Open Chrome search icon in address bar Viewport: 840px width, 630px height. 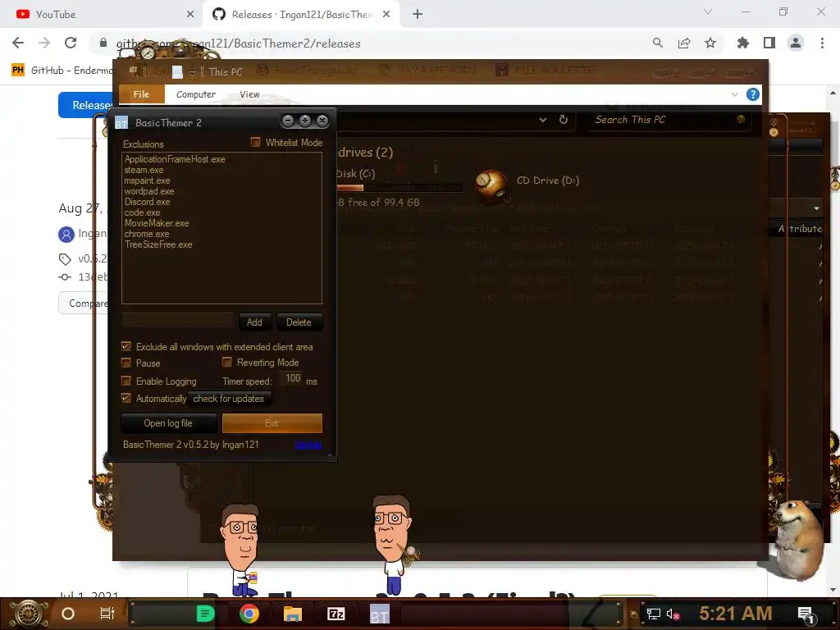point(657,43)
